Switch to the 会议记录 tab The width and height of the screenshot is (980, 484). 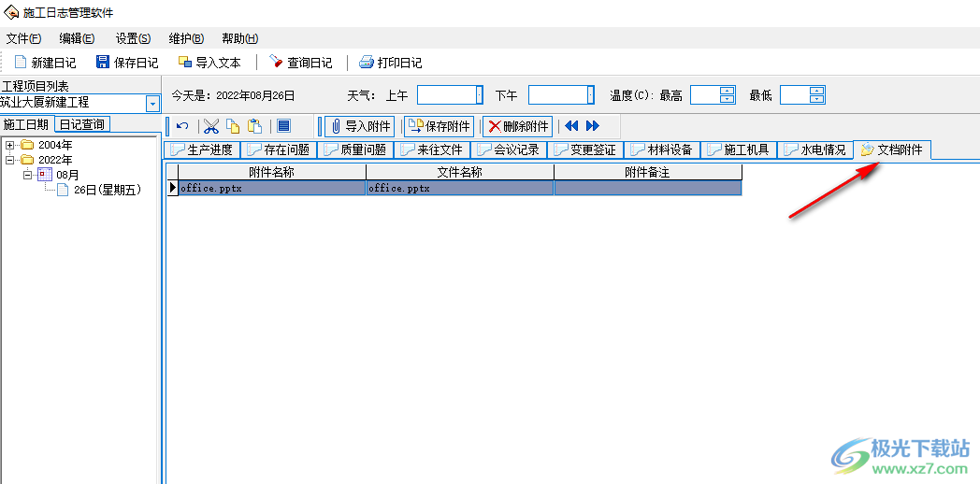click(509, 149)
